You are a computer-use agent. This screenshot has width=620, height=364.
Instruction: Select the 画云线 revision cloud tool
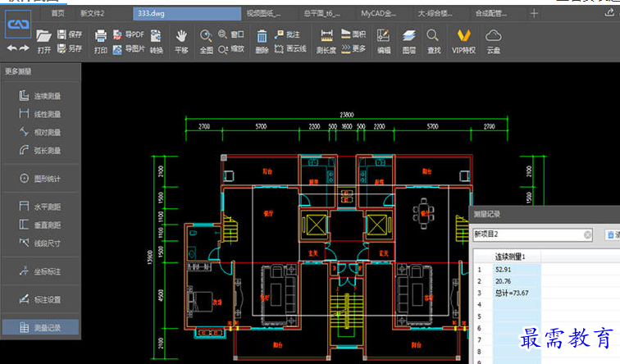290,48
